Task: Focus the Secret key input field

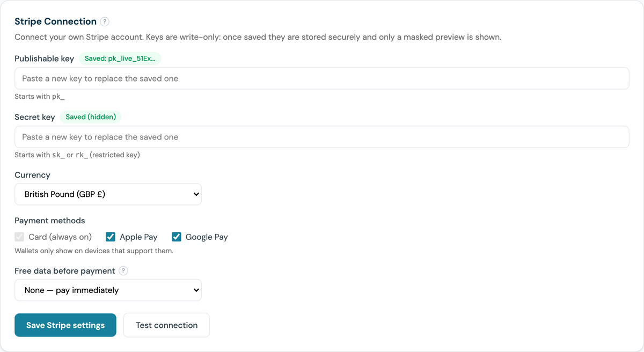Action: (322, 137)
